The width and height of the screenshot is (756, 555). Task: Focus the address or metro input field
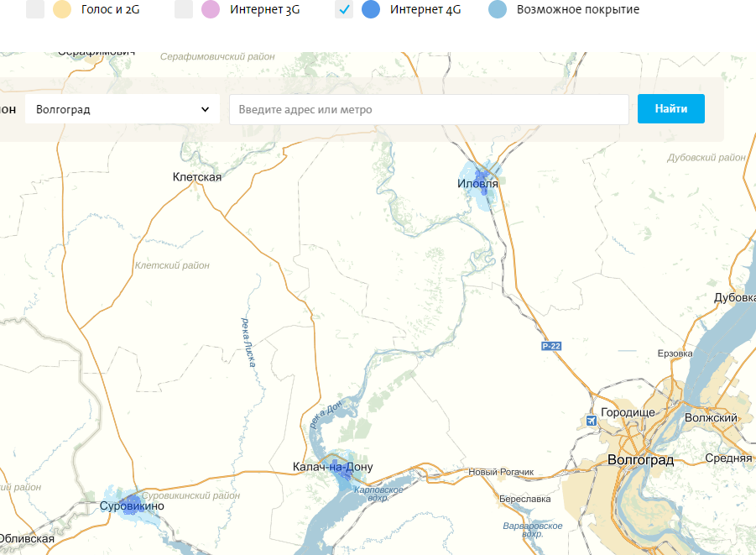[x=428, y=109]
